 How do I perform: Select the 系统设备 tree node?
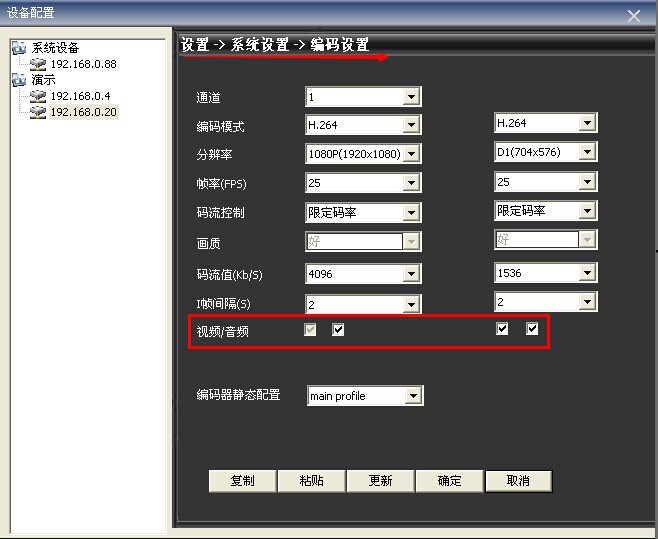55,47
